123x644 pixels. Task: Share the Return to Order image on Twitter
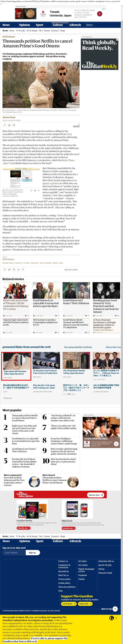pyautogui.click(x=35, y=190)
